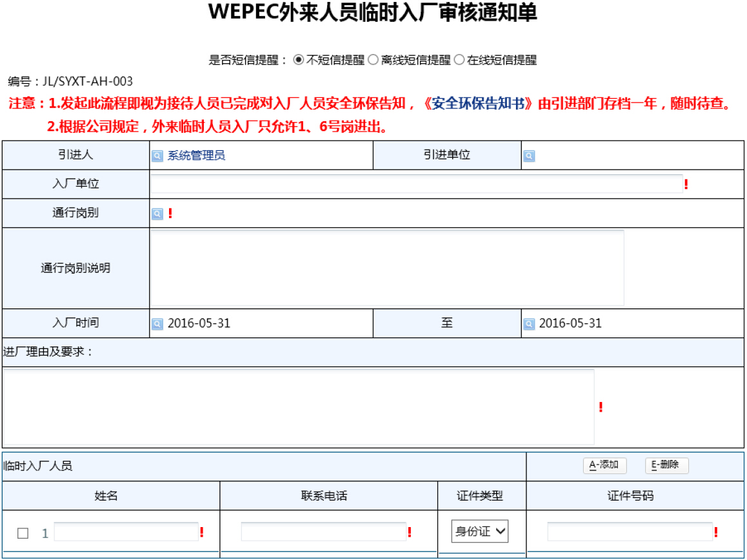This screenshot has width=747, height=560.
Task: Click the 通行岗别 lookup search icon
Action: point(157,214)
